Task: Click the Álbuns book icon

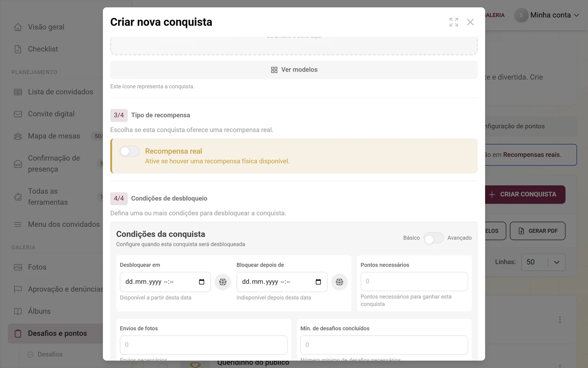Action: click(x=18, y=311)
